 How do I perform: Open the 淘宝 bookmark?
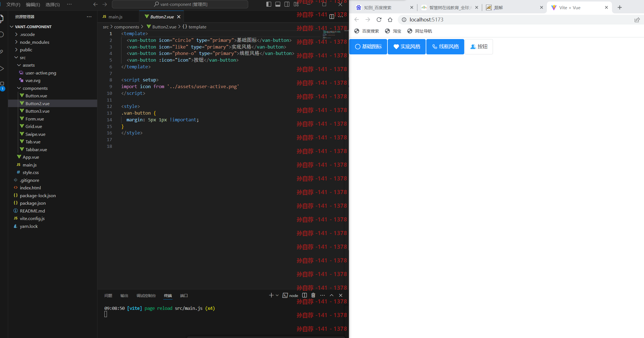click(x=393, y=31)
